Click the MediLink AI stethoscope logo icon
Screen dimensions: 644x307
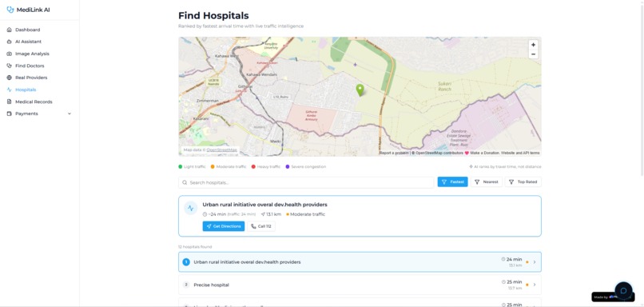coord(10,10)
